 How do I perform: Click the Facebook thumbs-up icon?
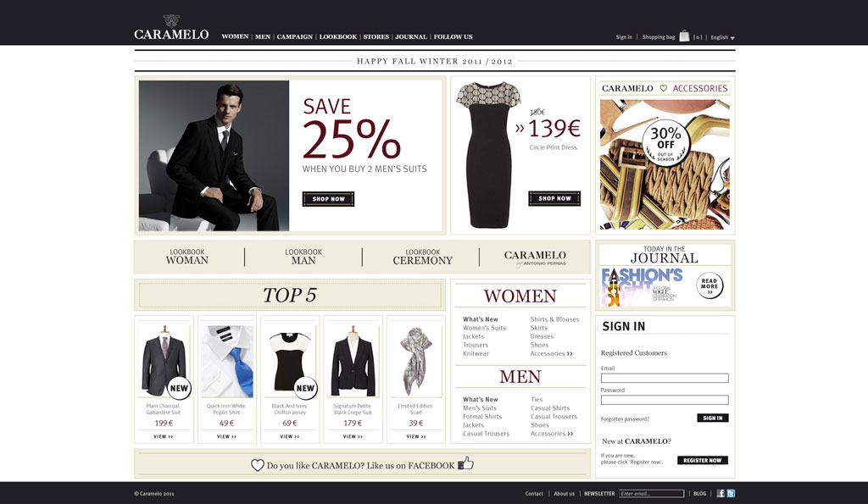pyautogui.click(x=465, y=463)
